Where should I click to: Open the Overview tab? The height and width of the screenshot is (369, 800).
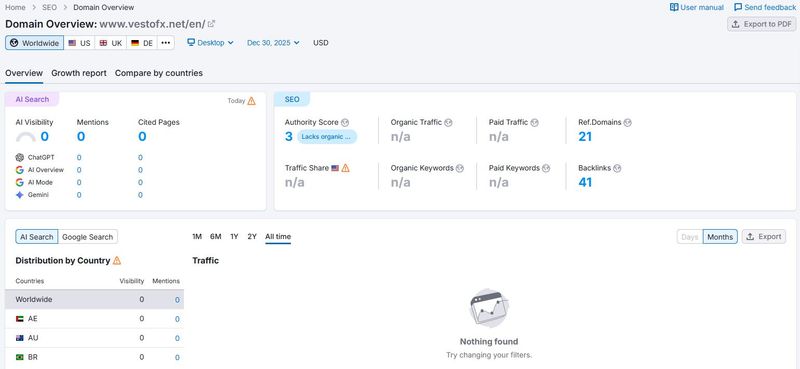coord(24,73)
